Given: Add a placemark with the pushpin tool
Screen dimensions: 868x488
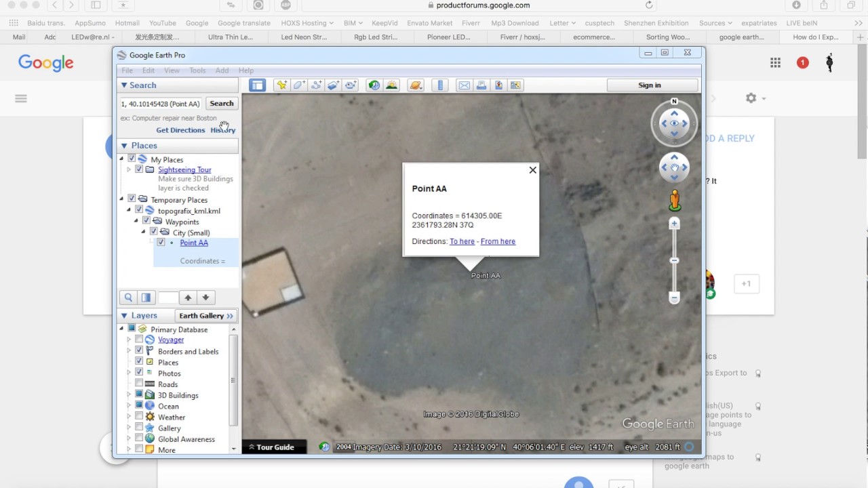Looking at the screenshot, I should [281, 85].
